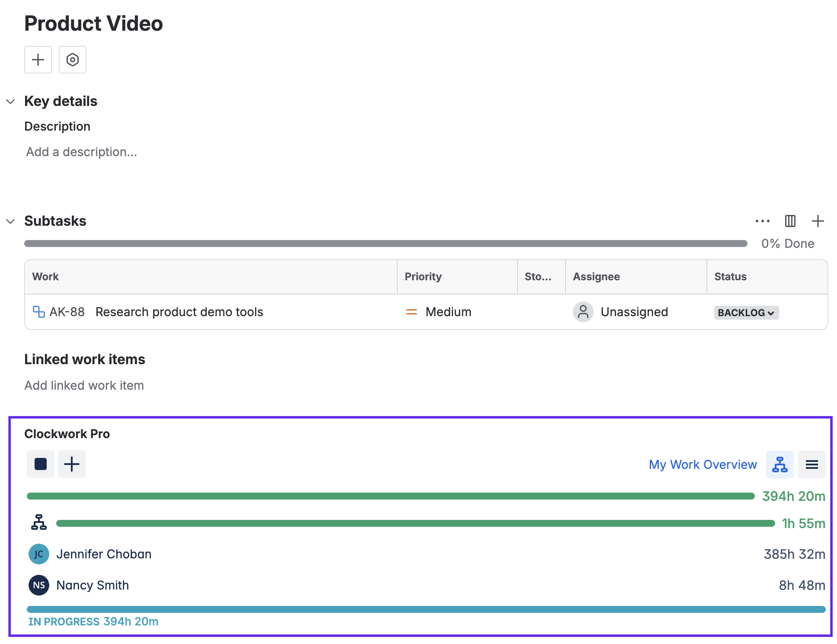
Task: Open Subtasks more options ellipsis menu
Action: pos(762,221)
